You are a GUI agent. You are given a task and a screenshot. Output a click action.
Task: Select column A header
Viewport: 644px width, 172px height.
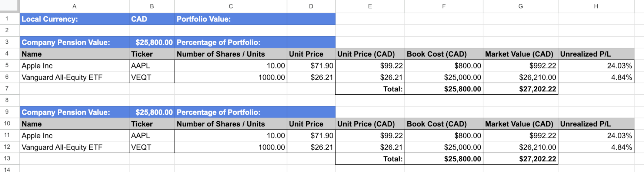tap(74, 6)
